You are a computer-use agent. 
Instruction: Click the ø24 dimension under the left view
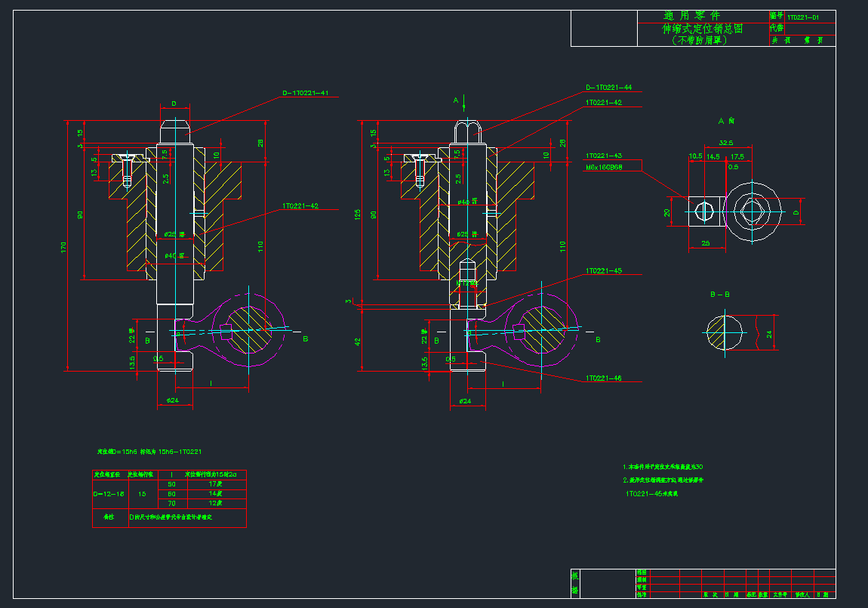point(172,400)
